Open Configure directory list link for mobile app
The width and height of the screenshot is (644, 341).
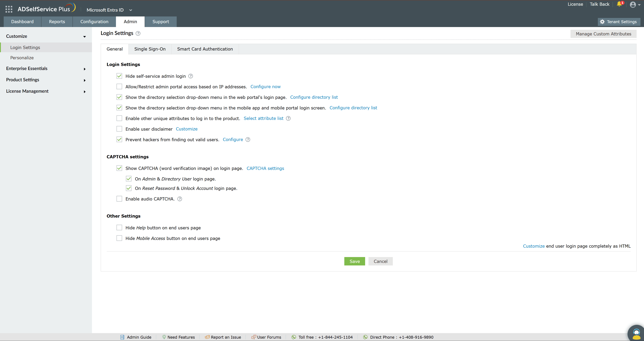click(x=353, y=108)
